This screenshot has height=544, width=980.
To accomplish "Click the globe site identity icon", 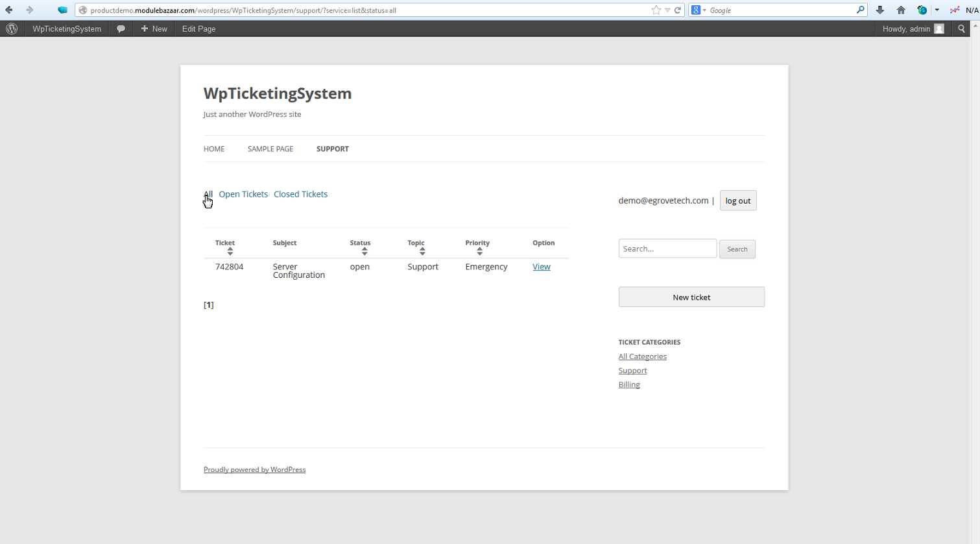I will click(x=82, y=10).
